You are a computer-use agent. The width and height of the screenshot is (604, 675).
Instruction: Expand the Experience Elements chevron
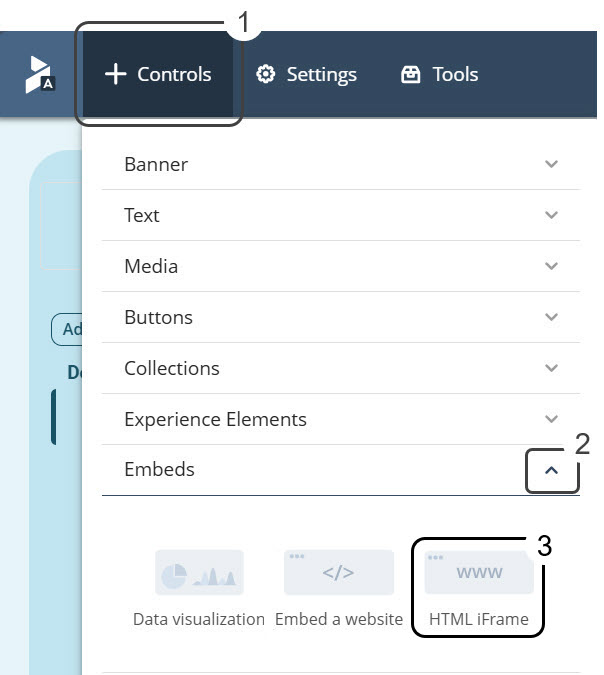click(551, 418)
